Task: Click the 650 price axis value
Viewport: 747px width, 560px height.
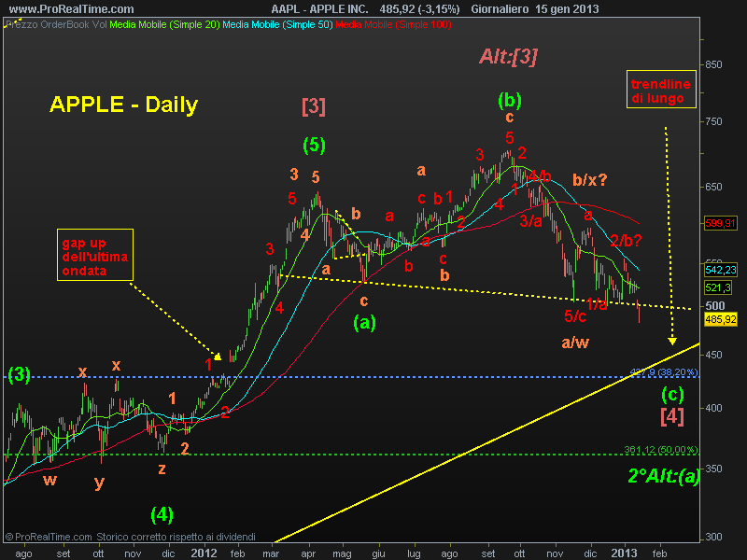Action: 713,187
